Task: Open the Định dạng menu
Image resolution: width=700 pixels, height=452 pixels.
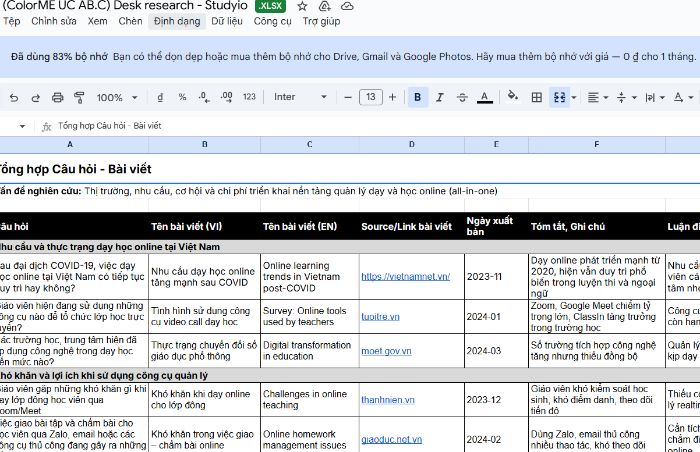Action: pos(177,21)
